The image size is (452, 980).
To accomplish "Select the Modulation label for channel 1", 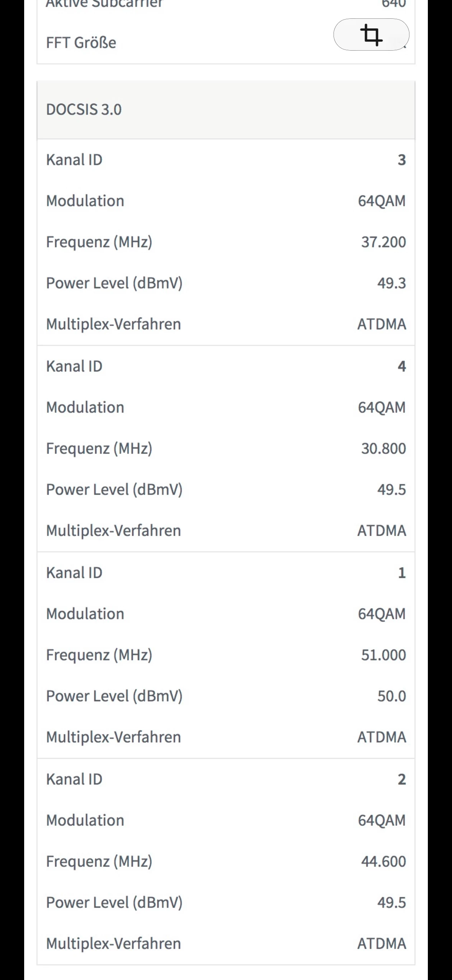I will pyautogui.click(x=85, y=614).
